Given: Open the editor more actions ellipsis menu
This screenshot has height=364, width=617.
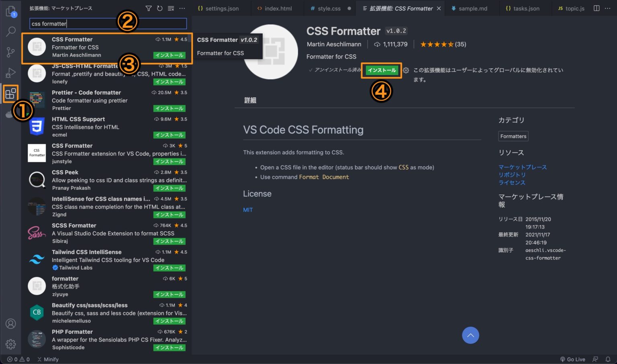Looking at the screenshot, I should tap(608, 8).
